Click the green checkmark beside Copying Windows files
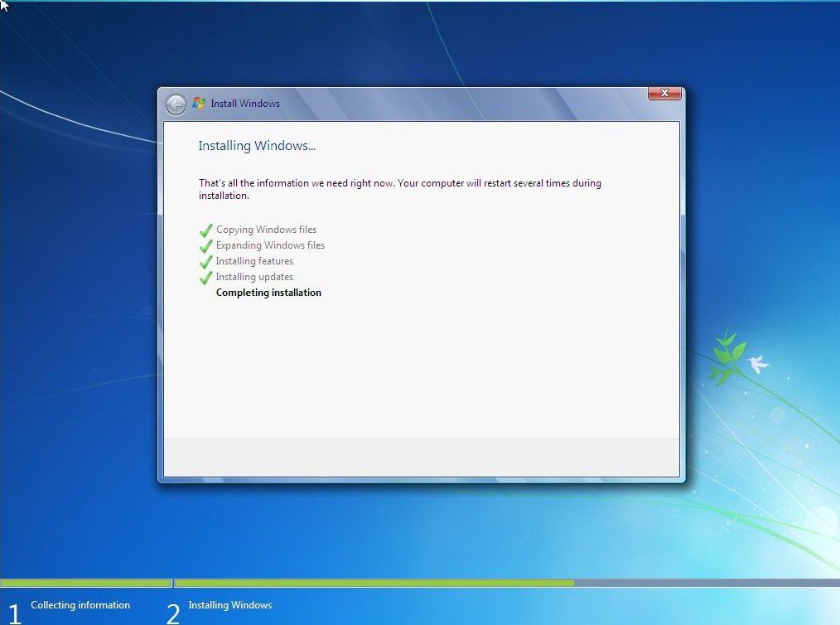 [206, 230]
